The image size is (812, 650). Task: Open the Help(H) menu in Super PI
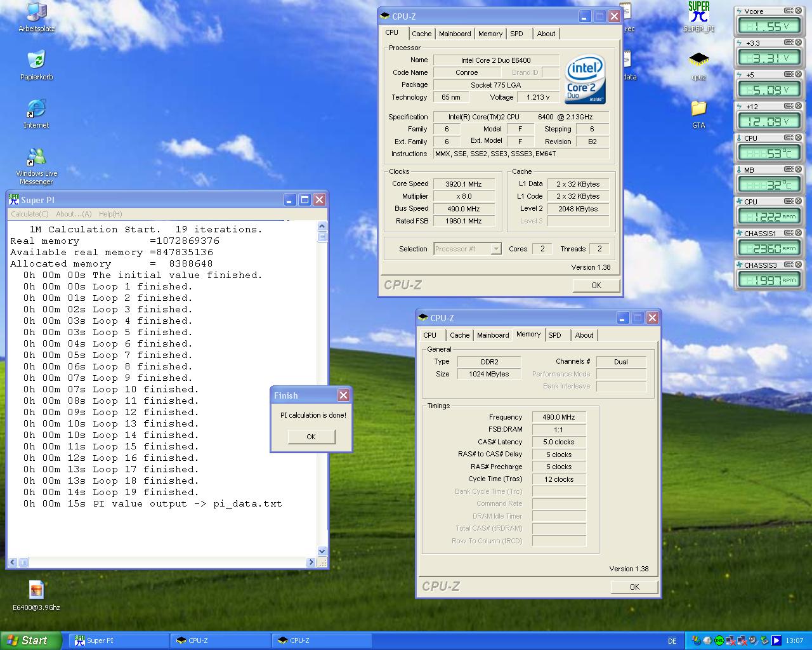pos(110,214)
